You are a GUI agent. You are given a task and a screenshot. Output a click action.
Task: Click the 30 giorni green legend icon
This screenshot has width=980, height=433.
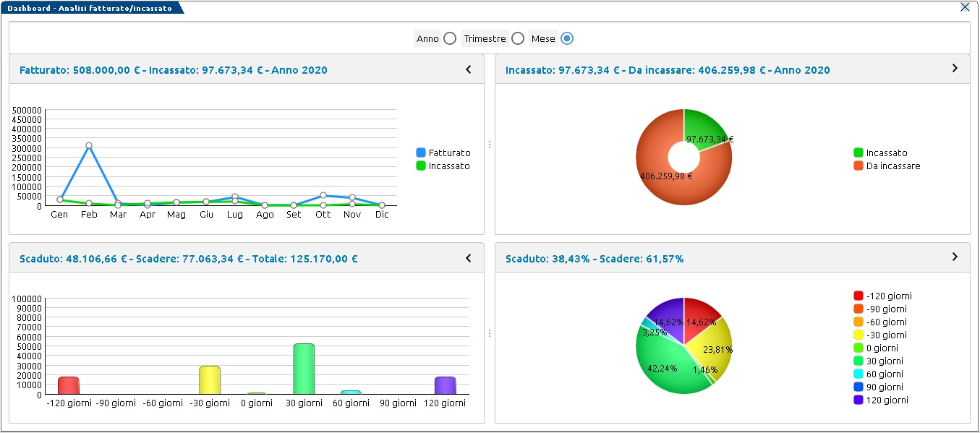click(x=858, y=361)
